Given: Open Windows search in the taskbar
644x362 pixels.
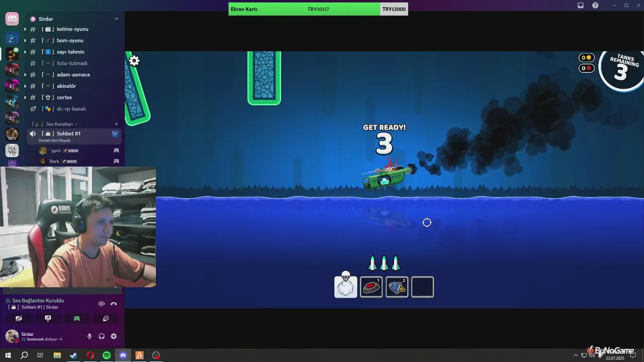Looking at the screenshot, I should click(x=24, y=355).
